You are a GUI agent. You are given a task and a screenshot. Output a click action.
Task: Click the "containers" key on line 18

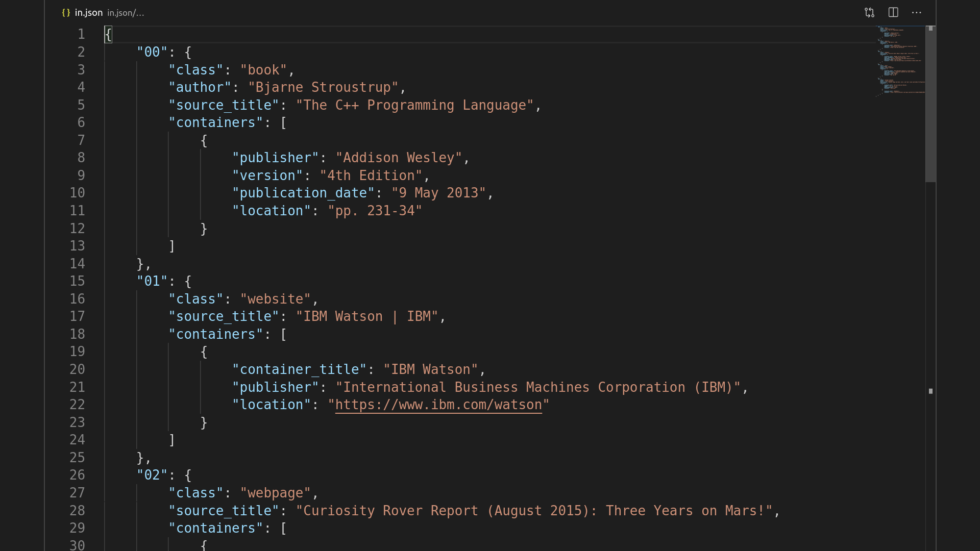(x=215, y=334)
